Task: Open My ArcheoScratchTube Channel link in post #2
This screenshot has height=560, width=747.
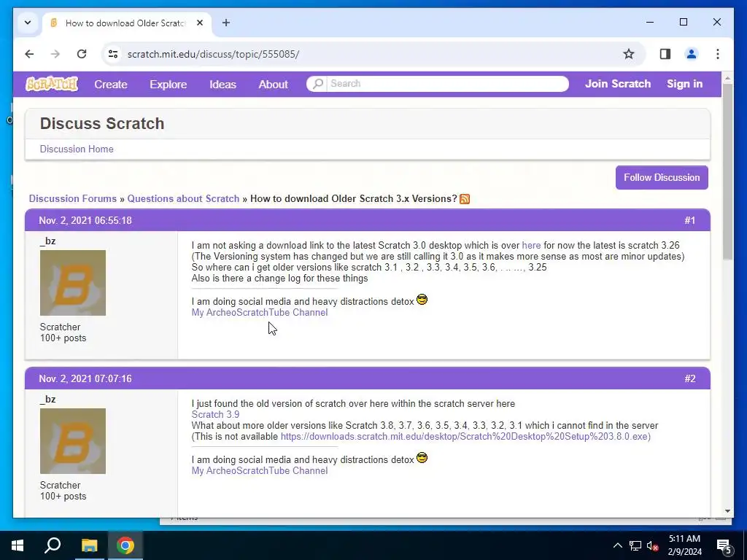Action: coord(260,470)
